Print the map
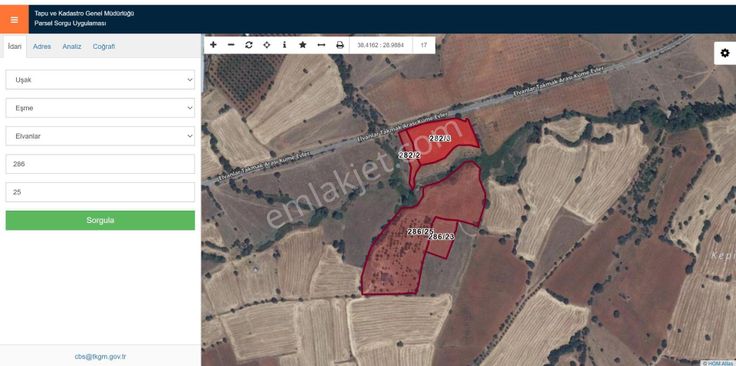Image resolution: width=736 pixels, height=366 pixels. tap(340, 45)
